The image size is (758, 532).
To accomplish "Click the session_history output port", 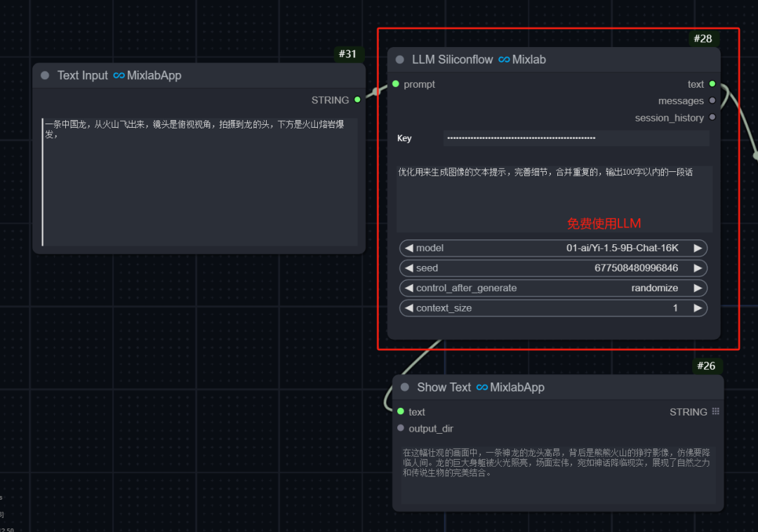I will [712, 117].
